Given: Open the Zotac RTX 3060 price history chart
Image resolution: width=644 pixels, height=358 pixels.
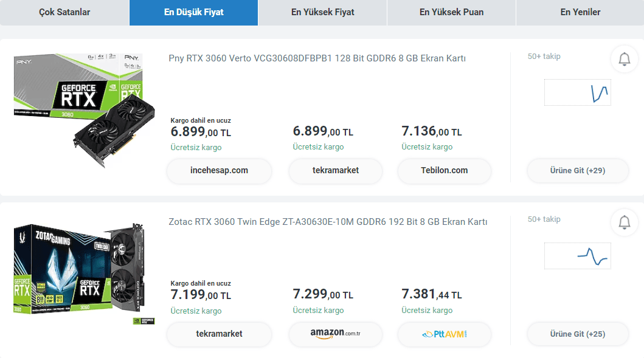Looking at the screenshot, I should 577,256.
